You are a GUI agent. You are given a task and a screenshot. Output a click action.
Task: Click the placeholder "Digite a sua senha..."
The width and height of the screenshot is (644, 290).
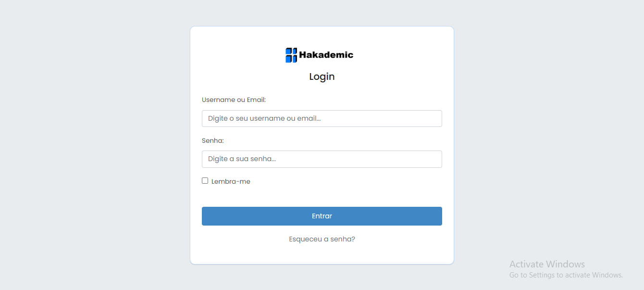[242, 159]
